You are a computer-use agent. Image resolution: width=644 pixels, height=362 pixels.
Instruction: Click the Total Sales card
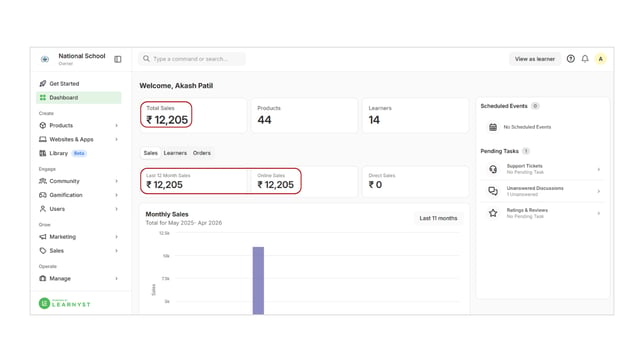(193, 115)
